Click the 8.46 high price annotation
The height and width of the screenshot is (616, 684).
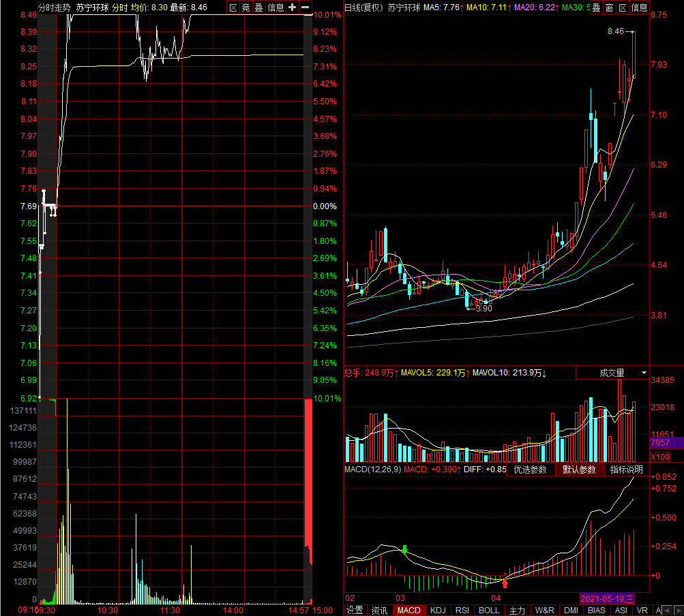pos(616,31)
